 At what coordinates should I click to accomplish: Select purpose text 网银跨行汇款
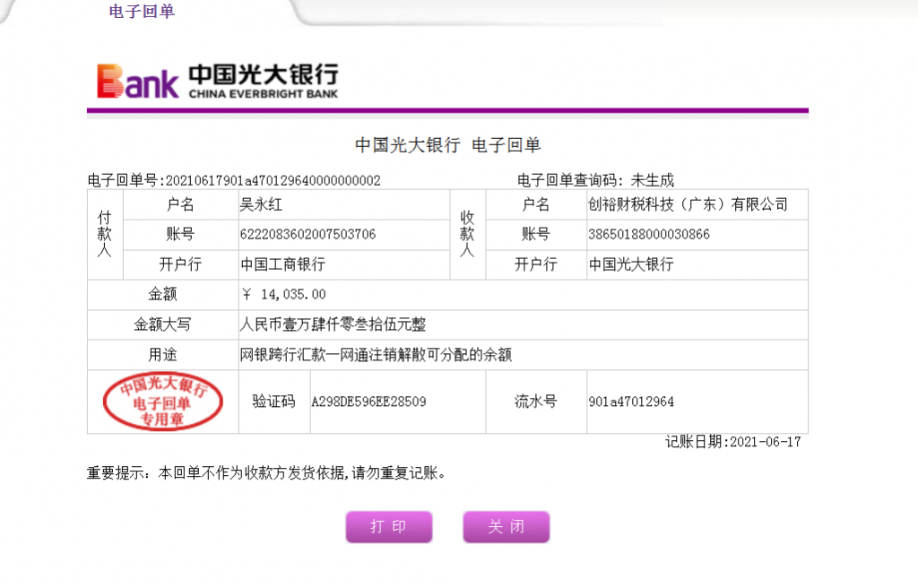pos(282,354)
